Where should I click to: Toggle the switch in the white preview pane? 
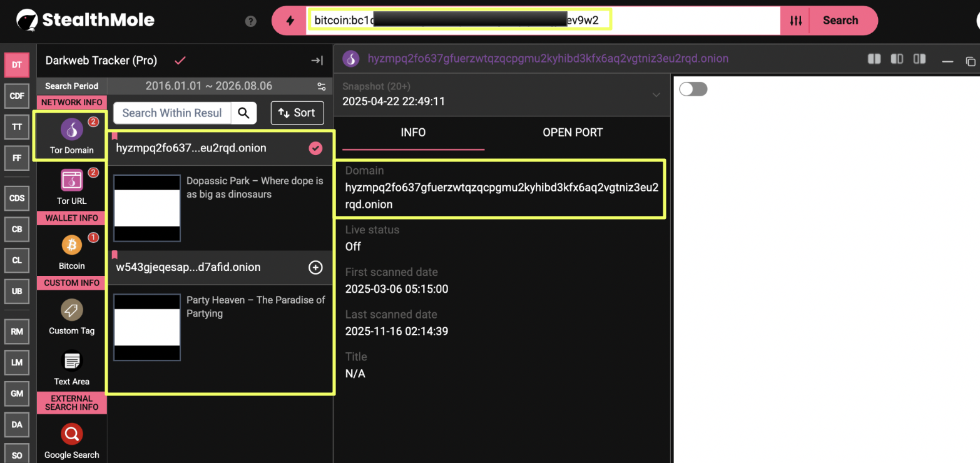point(693,89)
